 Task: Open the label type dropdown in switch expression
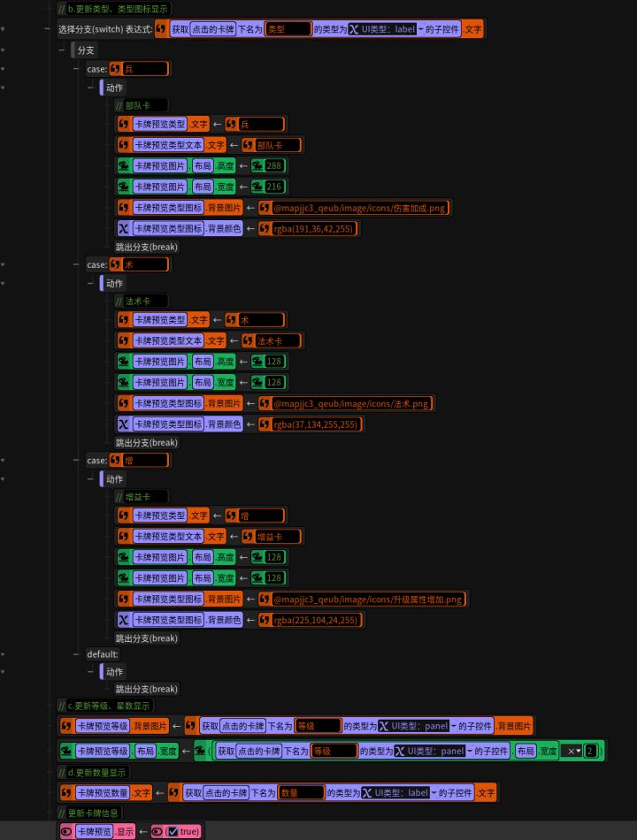420,29
